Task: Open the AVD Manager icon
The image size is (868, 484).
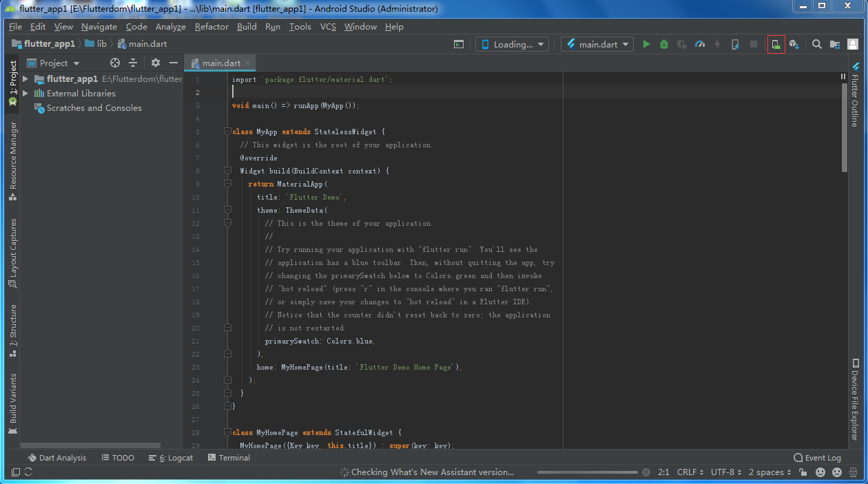Action: [776, 44]
